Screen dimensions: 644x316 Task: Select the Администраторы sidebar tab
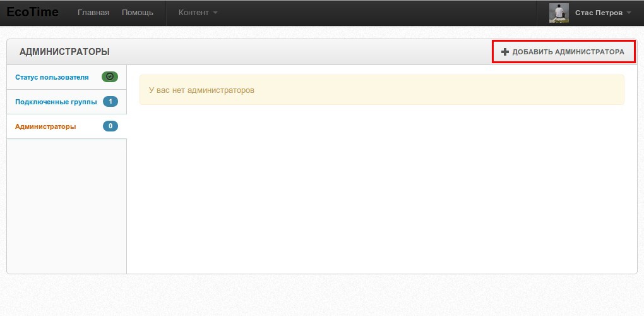coord(45,126)
